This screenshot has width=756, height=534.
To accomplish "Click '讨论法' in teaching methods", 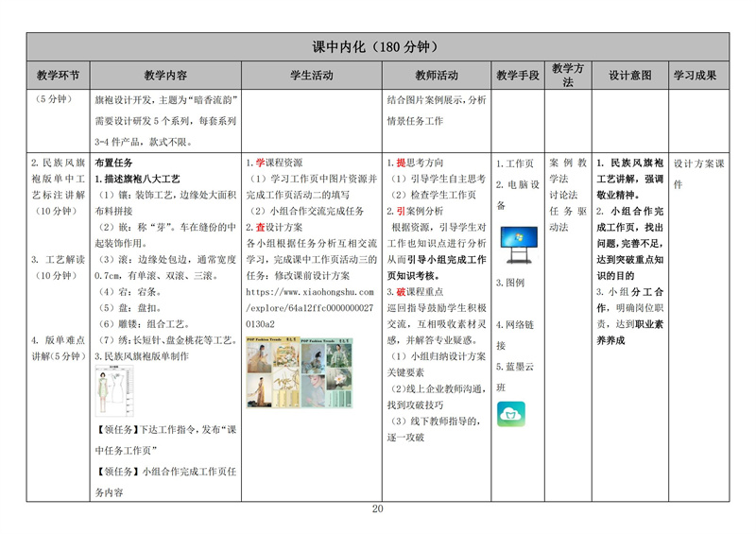I will coord(563,195).
